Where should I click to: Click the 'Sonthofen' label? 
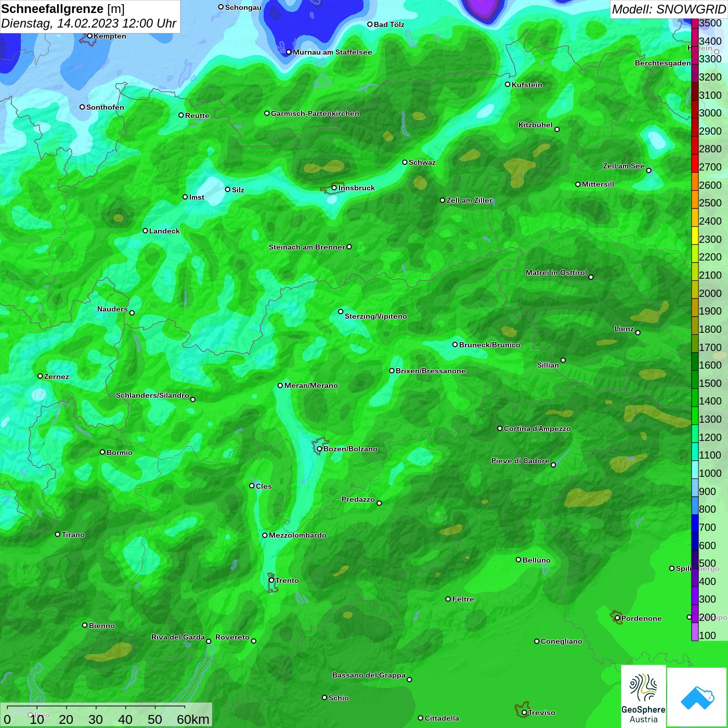point(105,107)
